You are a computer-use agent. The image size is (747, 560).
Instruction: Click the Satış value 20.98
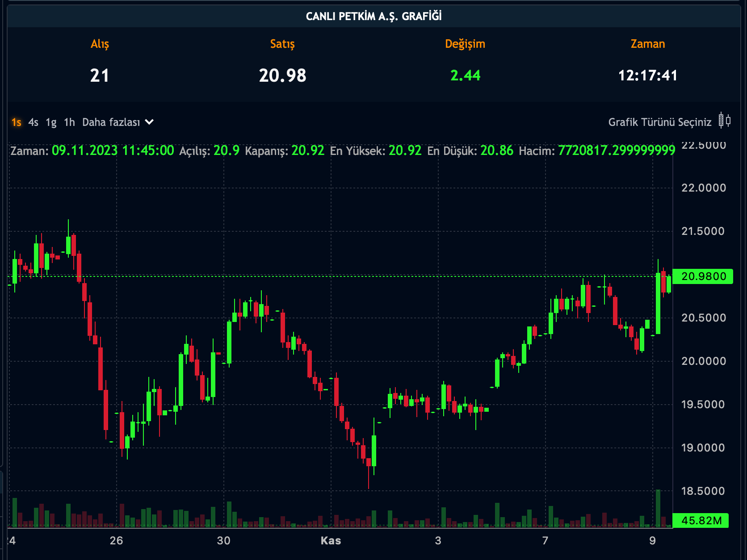[x=283, y=75]
